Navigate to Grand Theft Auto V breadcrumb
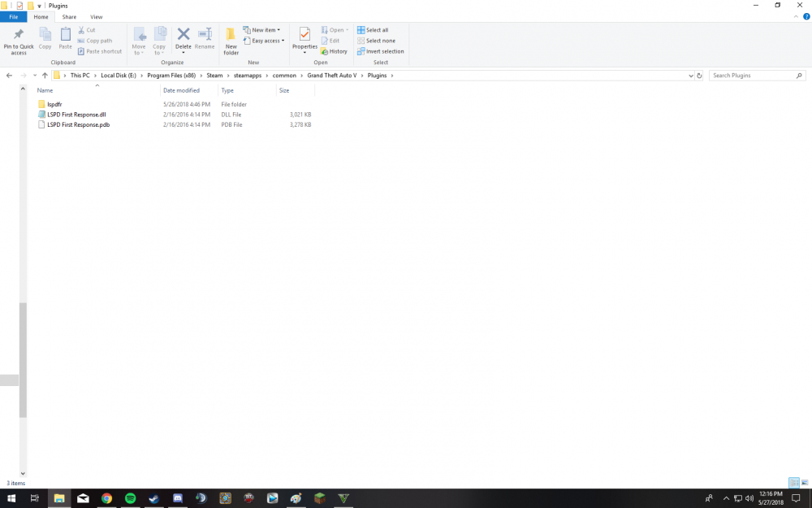The image size is (812, 508). point(332,76)
